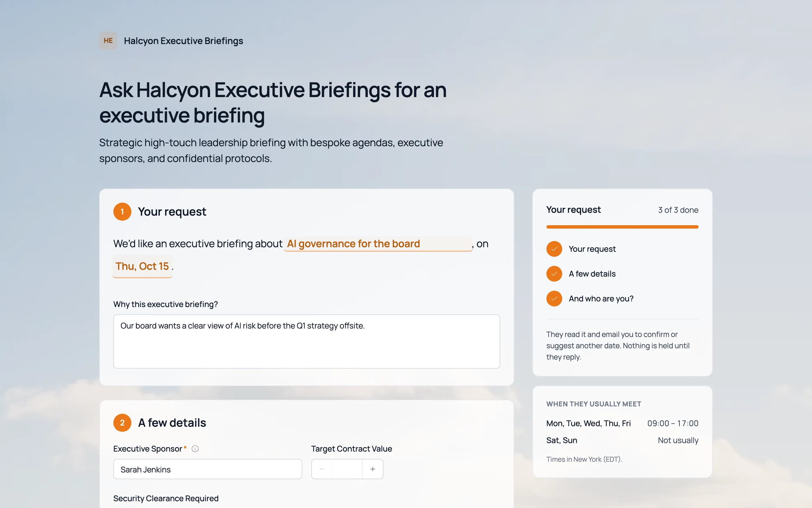The image size is (812, 508).
Task: Click the 'Your request' section heading in the form
Action: click(x=172, y=212)
